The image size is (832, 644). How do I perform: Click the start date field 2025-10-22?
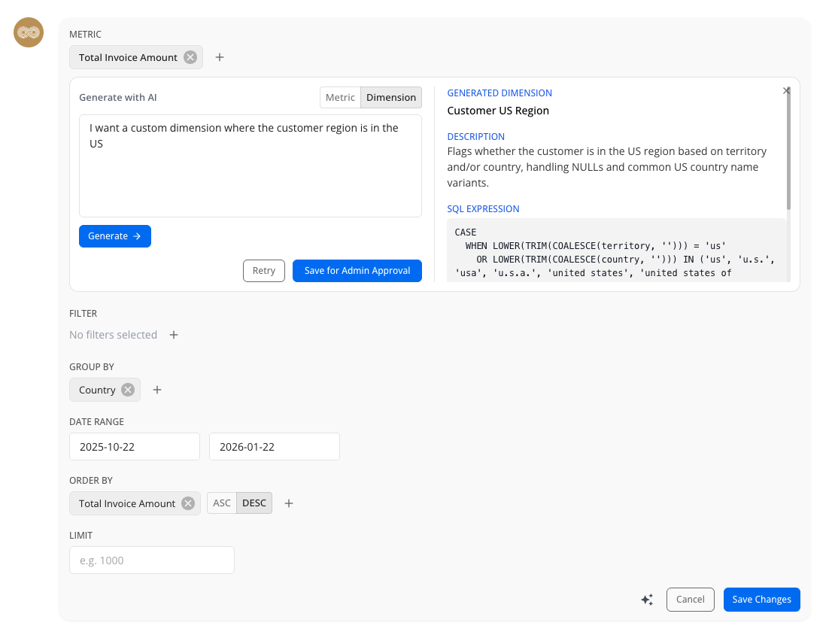click(x=135, y=446)
